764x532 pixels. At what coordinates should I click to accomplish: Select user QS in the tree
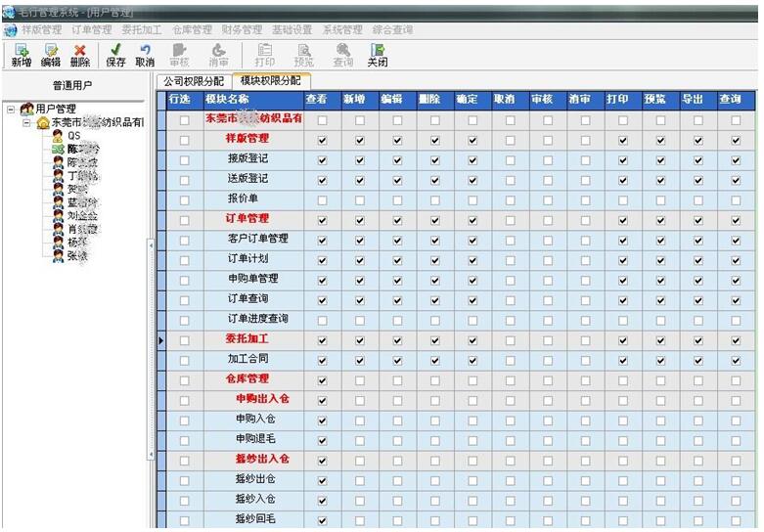click(73, 135)
